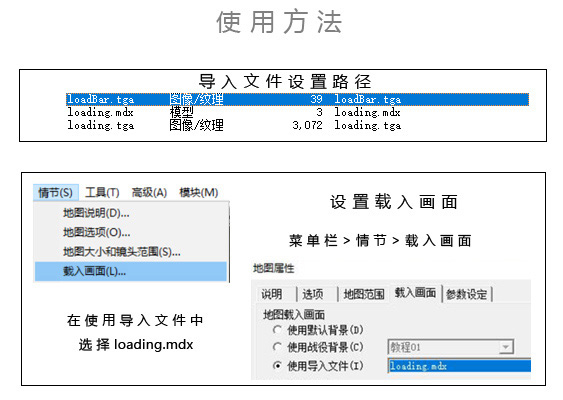Select the loadBar.tga file row
Screen dimensions: 563x400
[x=297, y=99]
